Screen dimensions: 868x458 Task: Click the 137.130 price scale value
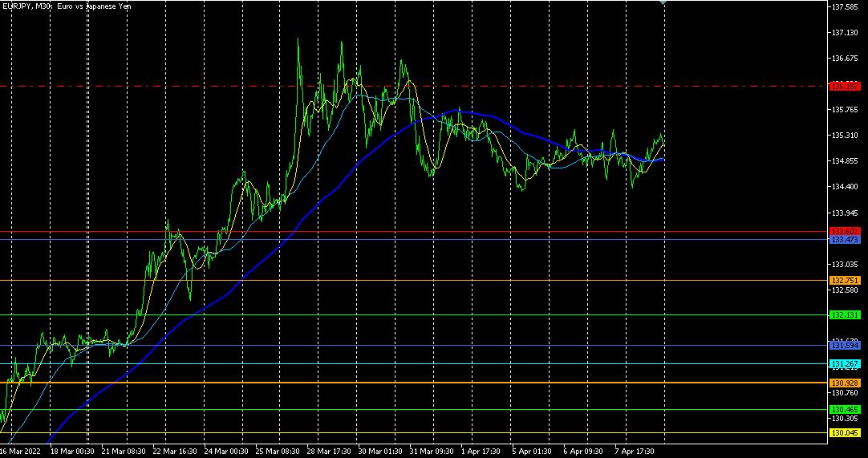(x=845, y=33)
